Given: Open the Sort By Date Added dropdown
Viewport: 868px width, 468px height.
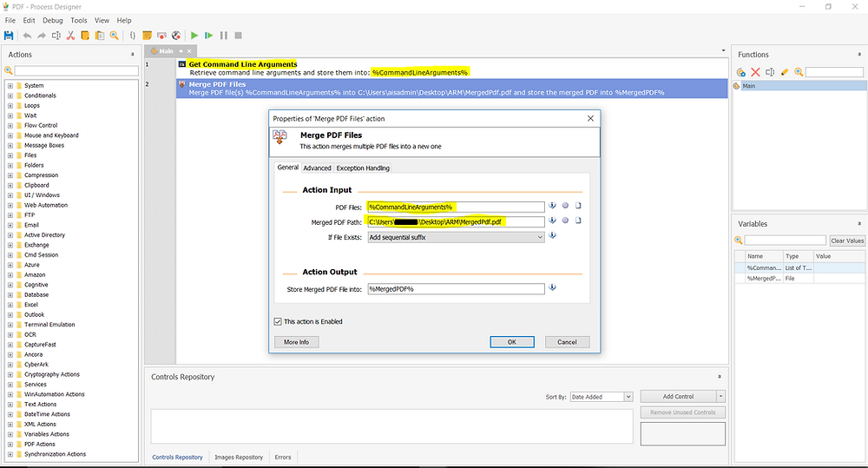Looking at the screenshot, I should coord(602,397).
